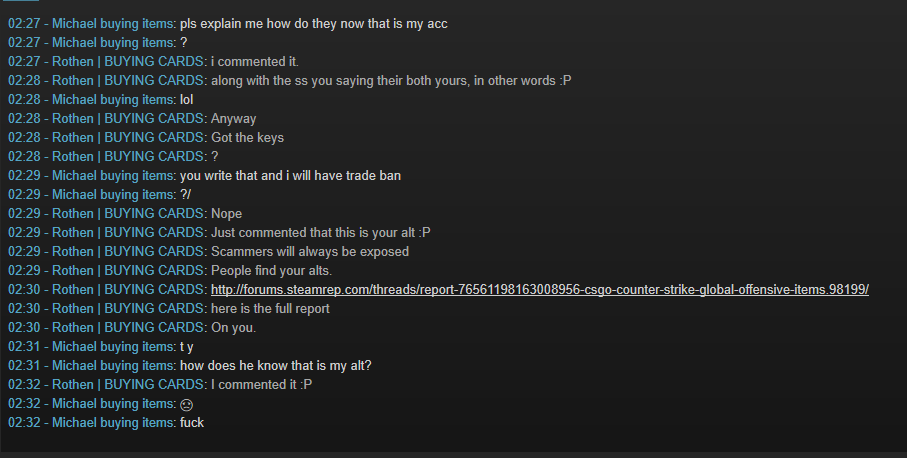Viewport: 907px width, 458px height.
Task: Select message "People find your alts."
Action: pyautogui.click(x=271, y=271)
